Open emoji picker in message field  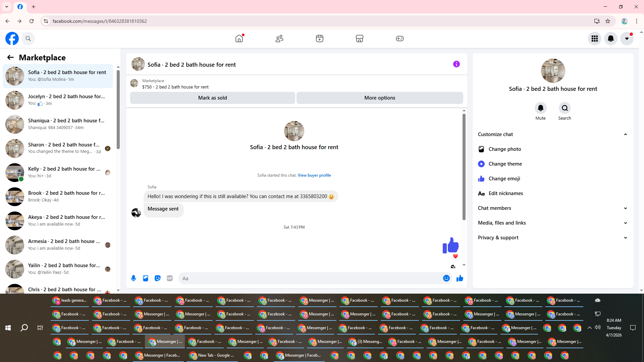[x=446, y=278]
